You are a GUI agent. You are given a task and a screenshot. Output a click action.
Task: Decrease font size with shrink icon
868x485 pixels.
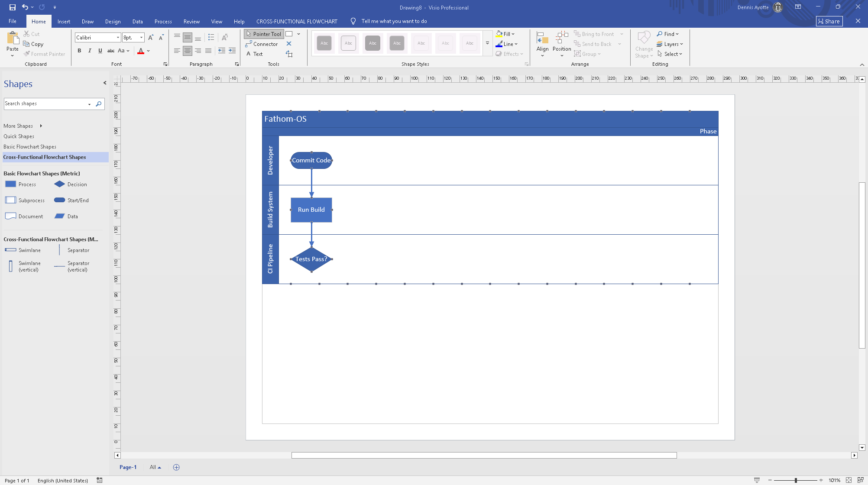coord(161,38)
